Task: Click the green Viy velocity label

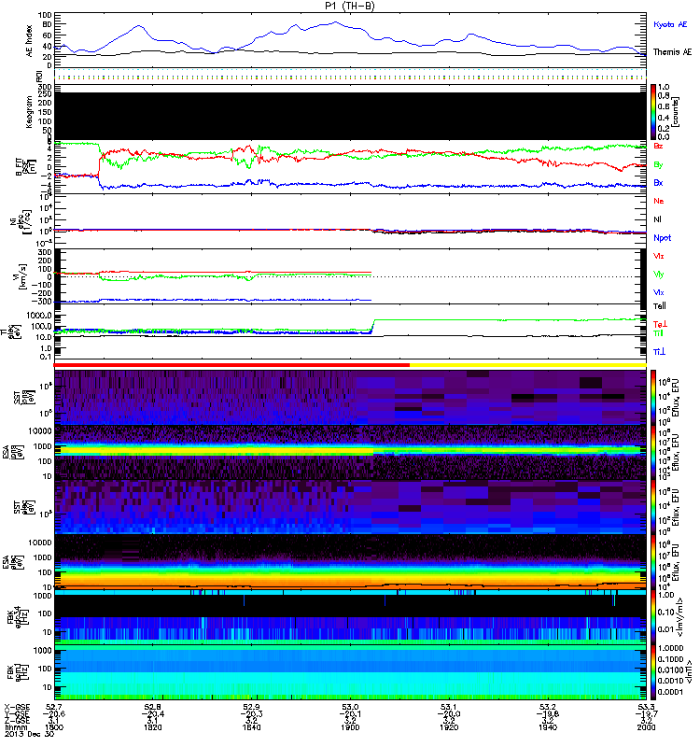Action: coord(658,275)
